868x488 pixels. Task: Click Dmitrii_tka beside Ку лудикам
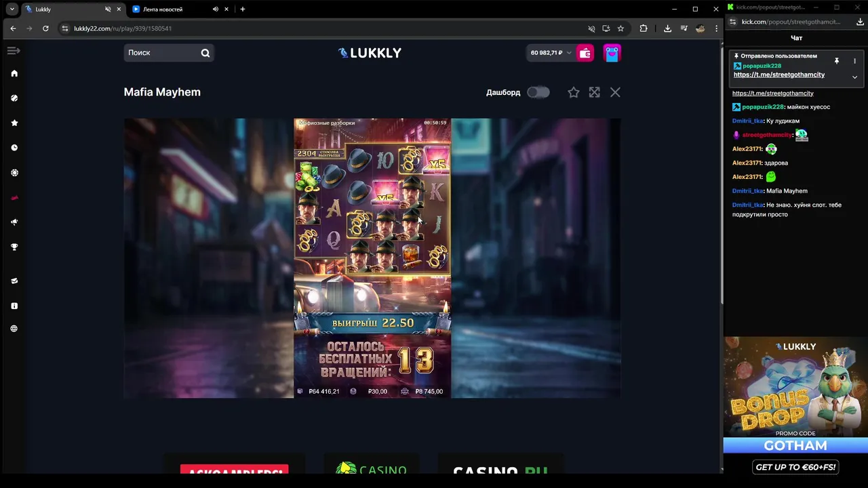(x=748, y=121)
